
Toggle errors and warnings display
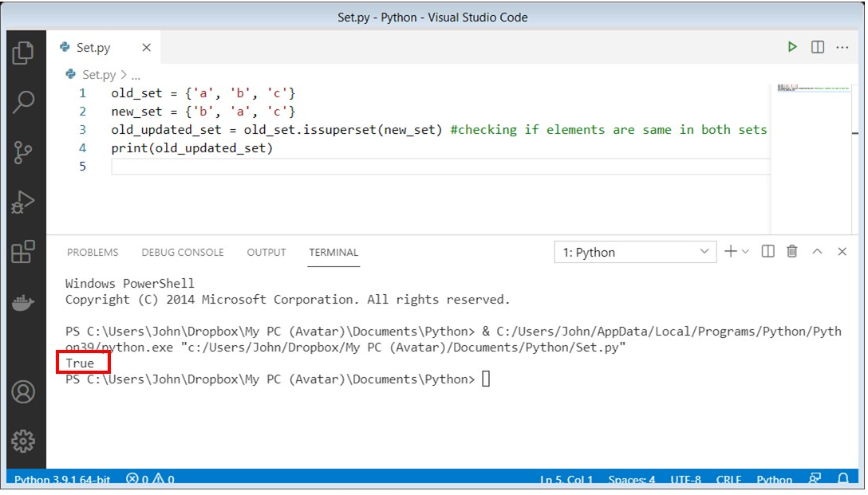point(154,479)
